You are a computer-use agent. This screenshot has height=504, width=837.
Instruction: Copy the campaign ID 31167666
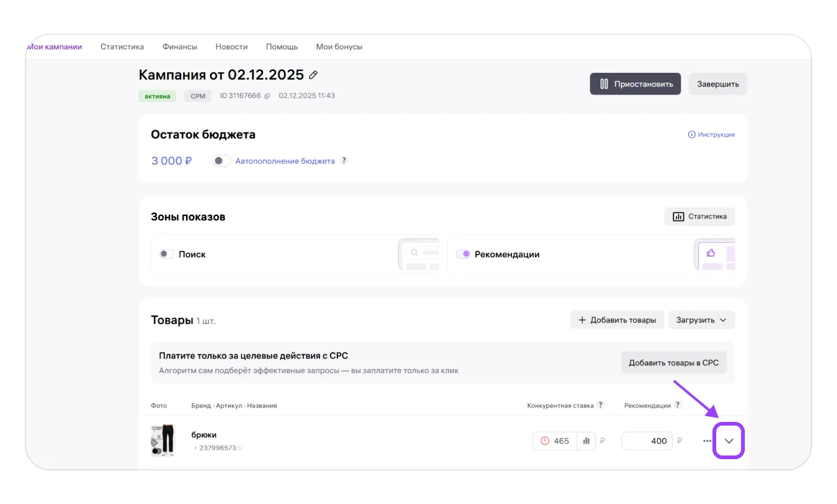[267, 96]
